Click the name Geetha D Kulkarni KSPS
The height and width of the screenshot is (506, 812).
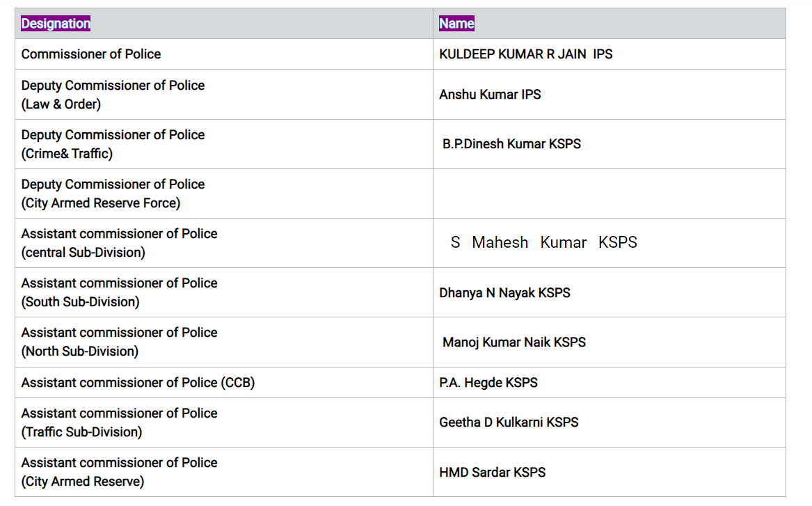(x=509, y=422)
